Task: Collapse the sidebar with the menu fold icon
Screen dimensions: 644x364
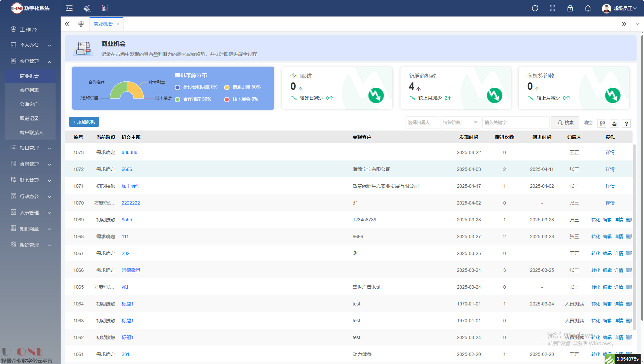Action: click(69, 8)
